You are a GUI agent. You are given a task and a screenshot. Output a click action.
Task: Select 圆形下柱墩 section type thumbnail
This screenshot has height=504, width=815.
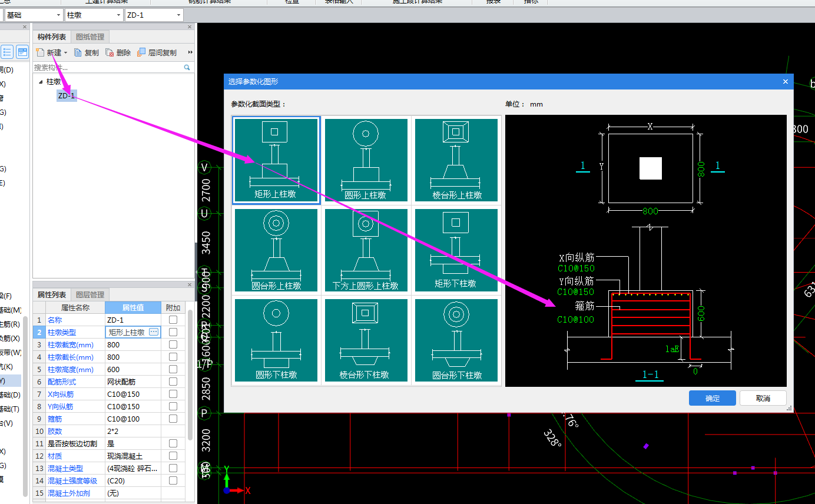click(276, 340)
